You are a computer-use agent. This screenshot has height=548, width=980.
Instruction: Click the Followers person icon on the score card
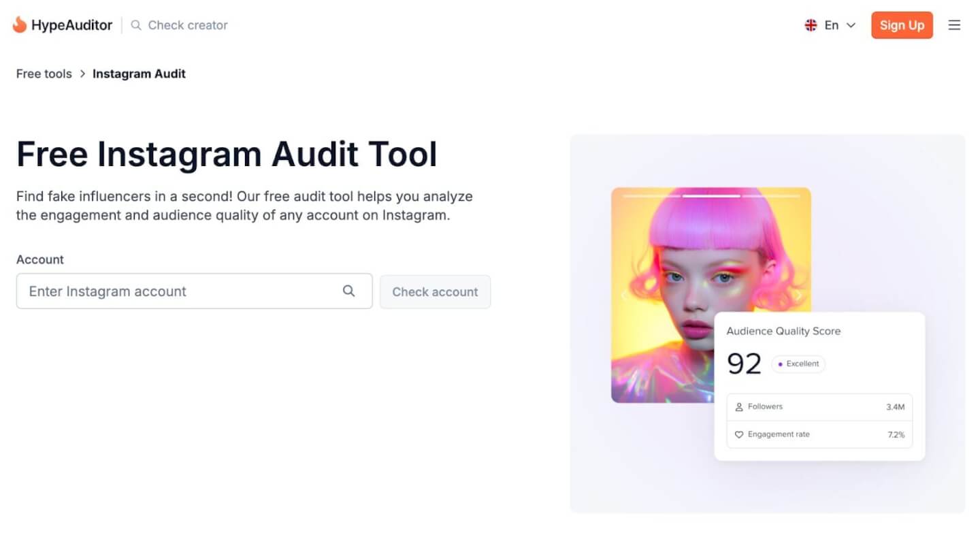click(739, 406)
